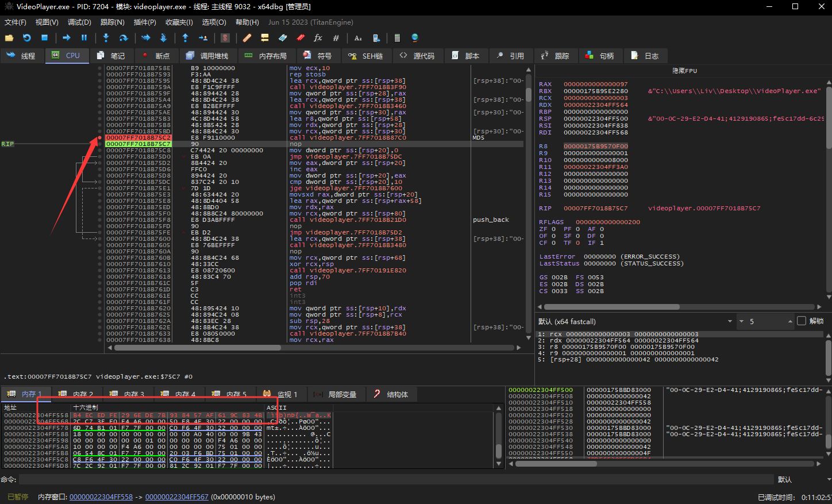Viewport: 832px width, 504px height.
Task: Restart the debugged program with restart icon
Action: click(27, 38)
